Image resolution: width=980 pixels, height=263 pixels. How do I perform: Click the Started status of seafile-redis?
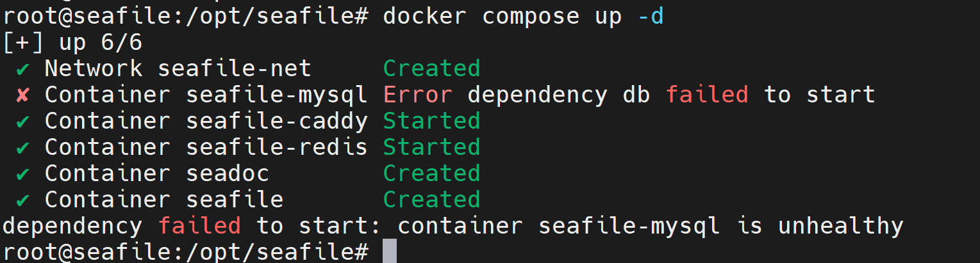point(431,148)
